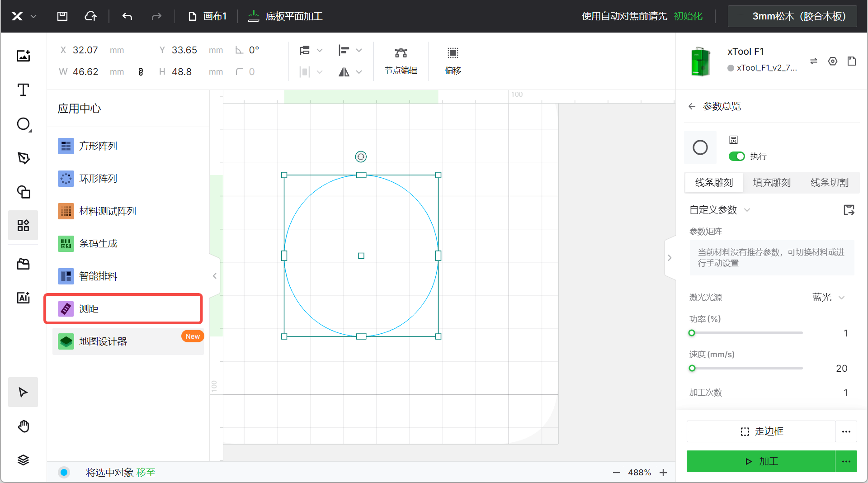Open the AI tool in sidebar
Viewport: 868px width, 483px height.
(x=23, y=298)
